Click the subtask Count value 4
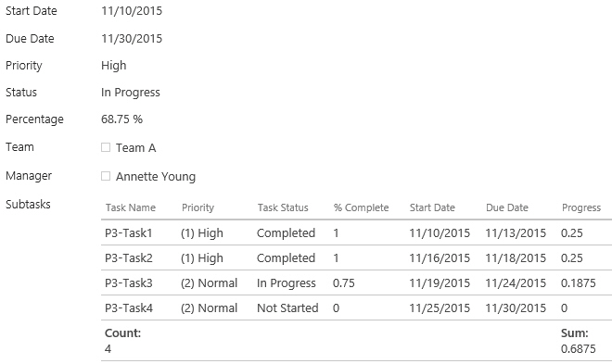This screenshot has height=364, width=612. (108, 348)
